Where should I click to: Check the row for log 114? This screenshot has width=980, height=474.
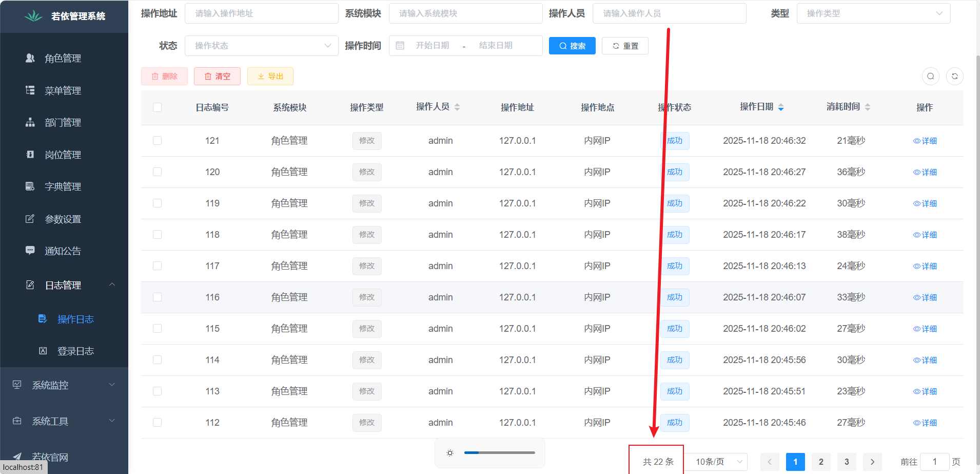(158, 360)
